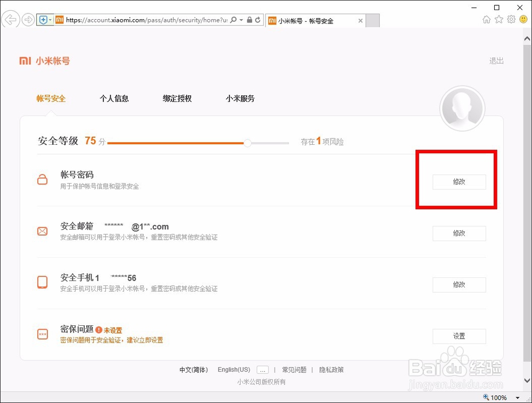The height and width of the screenshot is (403, 532).
Task: Select 中文(简体) language link
Action: click(x=194, y=370)
